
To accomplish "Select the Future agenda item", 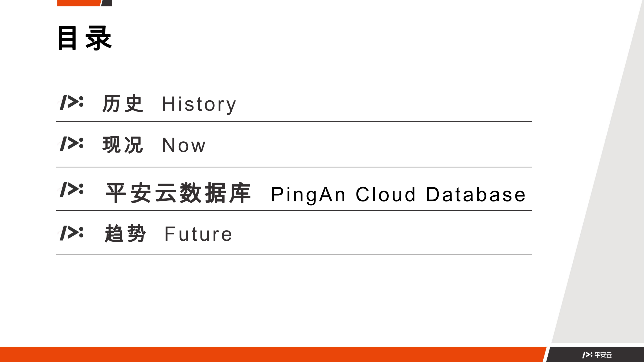I will pos(198,234).
